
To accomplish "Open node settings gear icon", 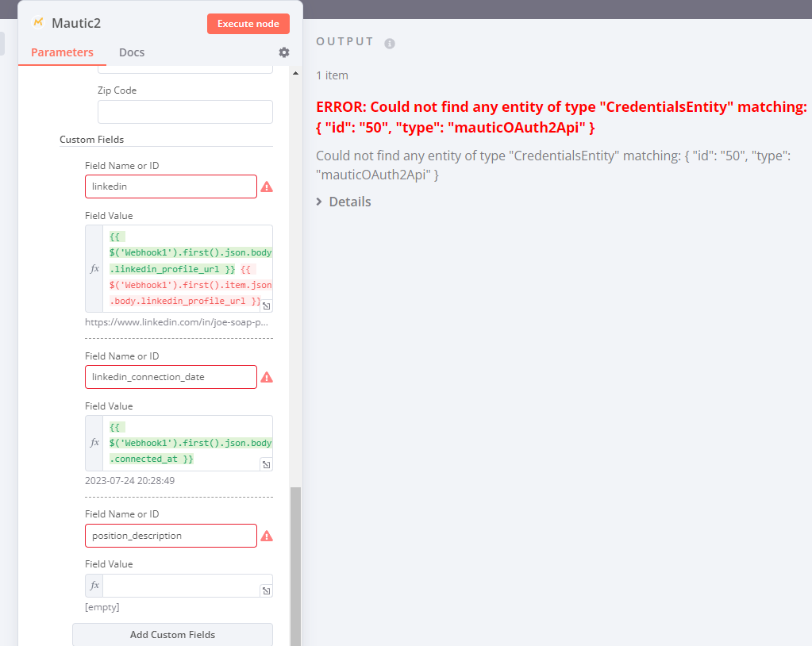I will (284, 52).
